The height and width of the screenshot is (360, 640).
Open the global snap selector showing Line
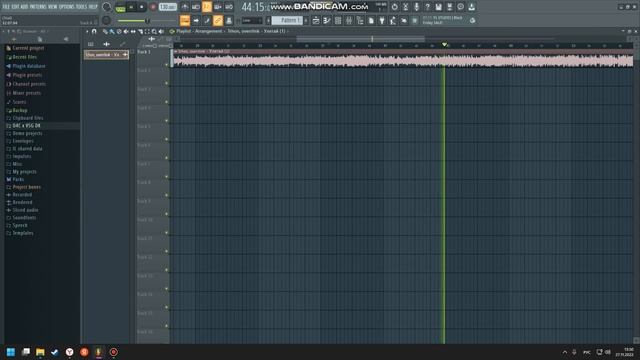tap(251, 20)
